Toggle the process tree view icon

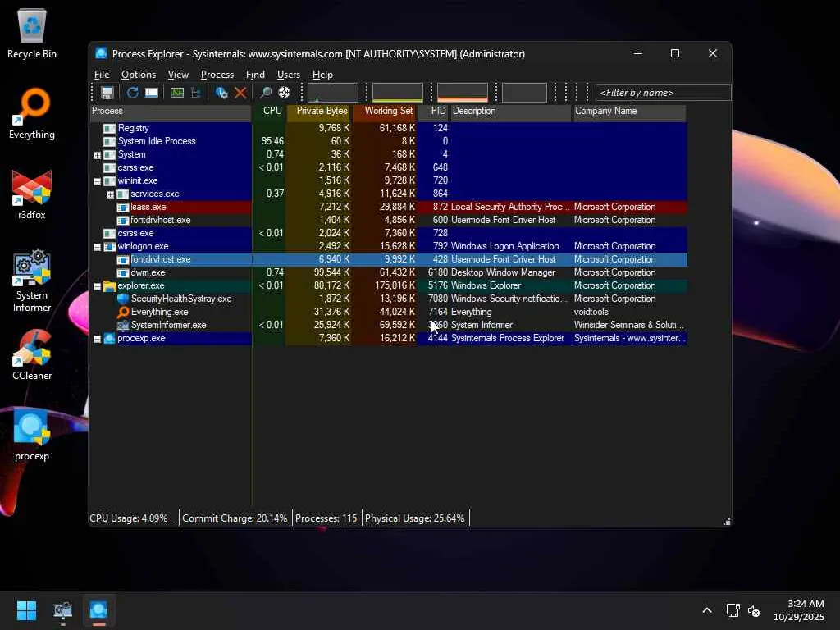[196, 93]
